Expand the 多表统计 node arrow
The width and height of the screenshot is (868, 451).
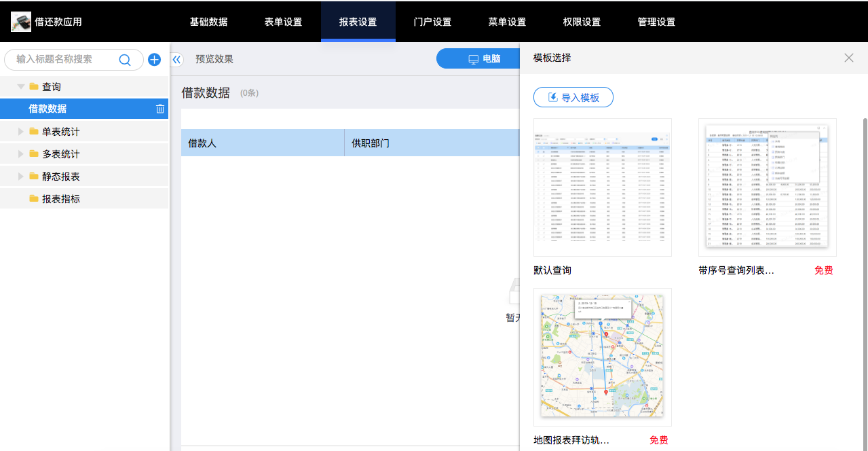[21, 154]
